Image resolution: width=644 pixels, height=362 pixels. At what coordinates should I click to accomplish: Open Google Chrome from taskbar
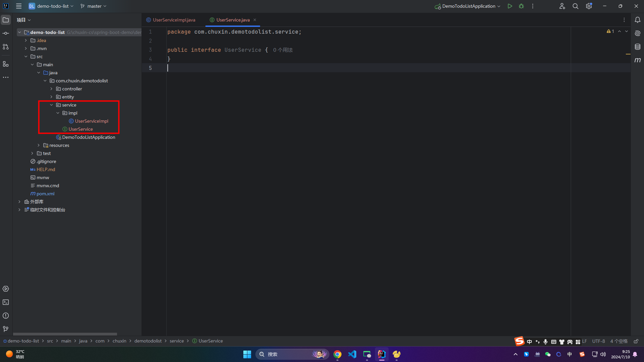click(337, 354)
